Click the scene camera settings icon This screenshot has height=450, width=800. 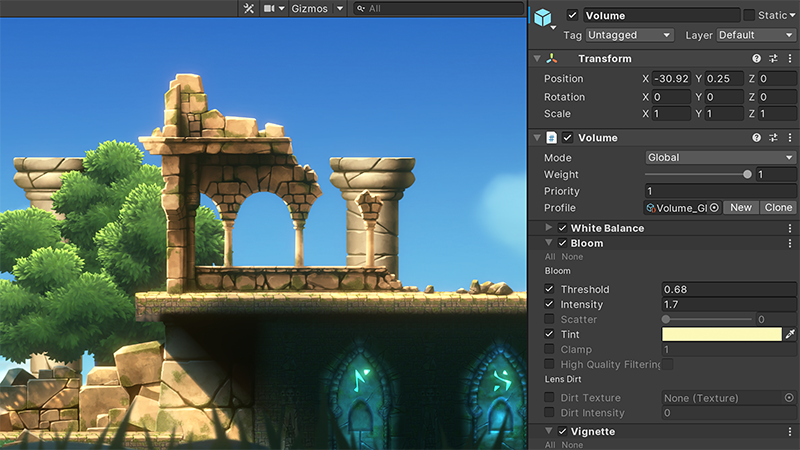click(x=269, y=8)
